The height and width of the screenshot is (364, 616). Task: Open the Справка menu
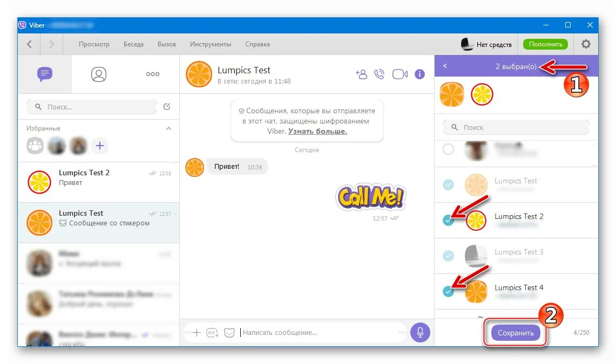[258, 44]
